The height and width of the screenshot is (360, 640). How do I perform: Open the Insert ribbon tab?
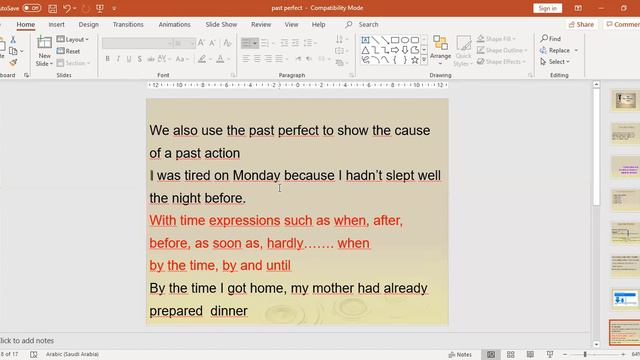(56, 24)
